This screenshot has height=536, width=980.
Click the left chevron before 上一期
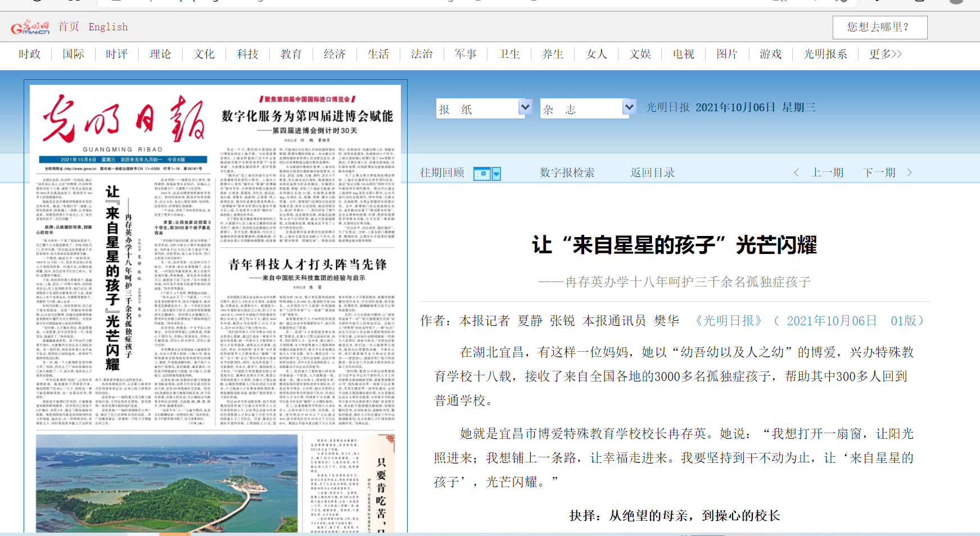click(x=796, y=172)
